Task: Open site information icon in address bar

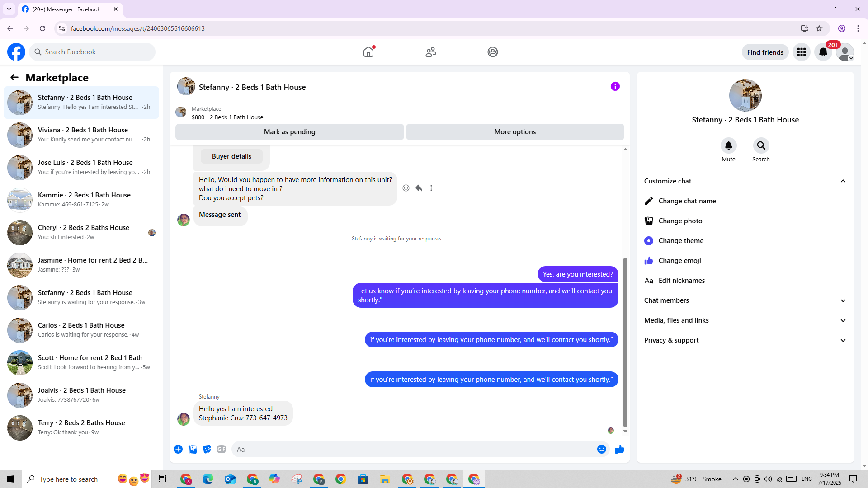Action: 62,28
